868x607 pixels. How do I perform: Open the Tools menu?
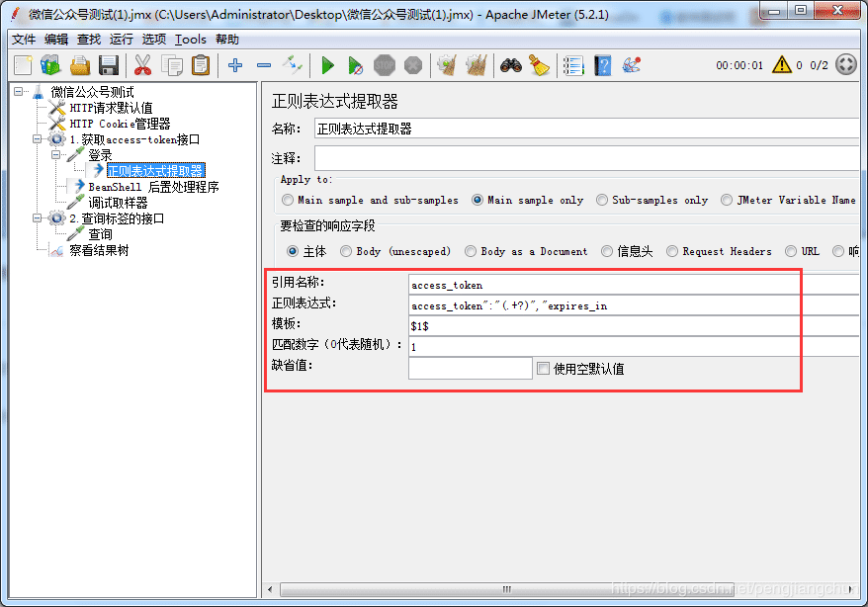pos(191,40)
